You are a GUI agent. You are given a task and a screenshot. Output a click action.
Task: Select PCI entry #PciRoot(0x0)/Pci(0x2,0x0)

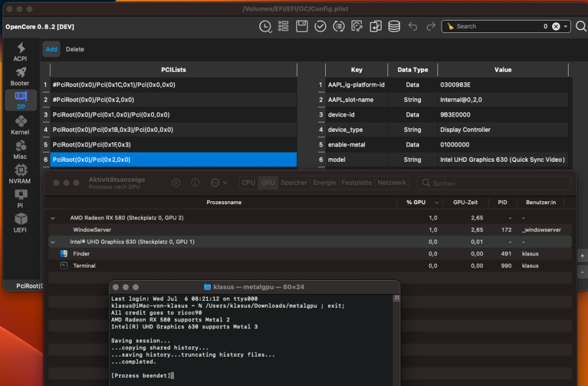173,100
